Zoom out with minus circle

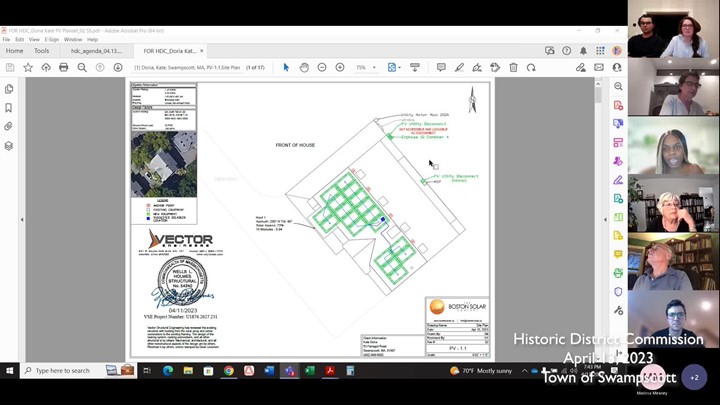pyautogui.click(x=322, y=68)
